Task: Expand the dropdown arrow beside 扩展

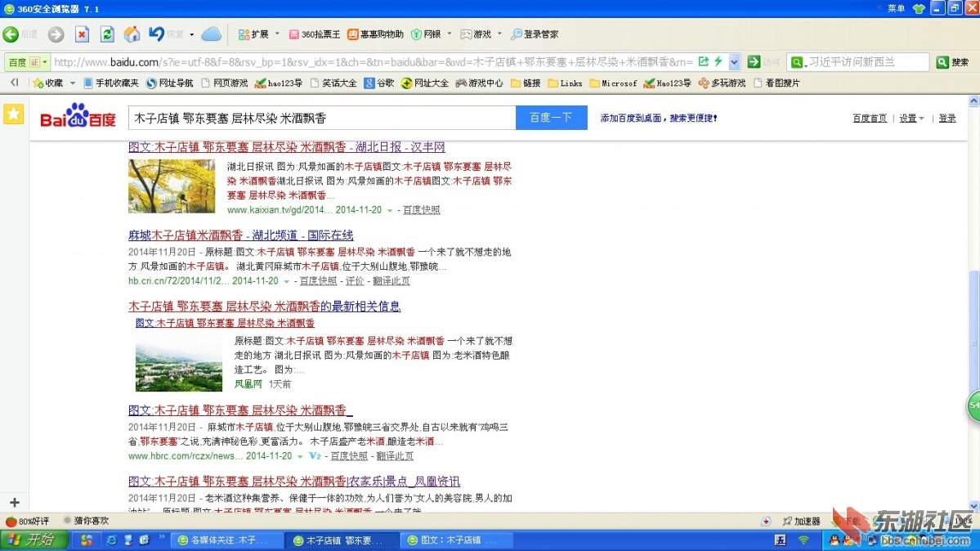Action: pos(277,34)
